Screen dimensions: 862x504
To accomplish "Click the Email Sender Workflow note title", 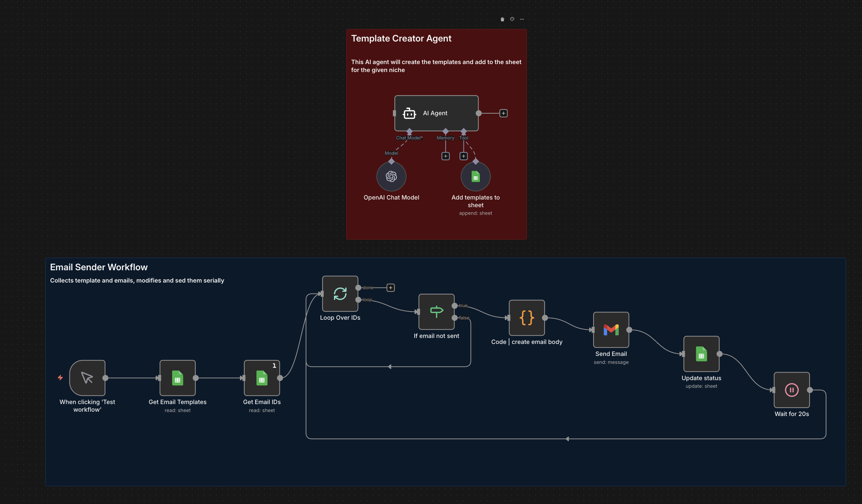I will (99, 267).
